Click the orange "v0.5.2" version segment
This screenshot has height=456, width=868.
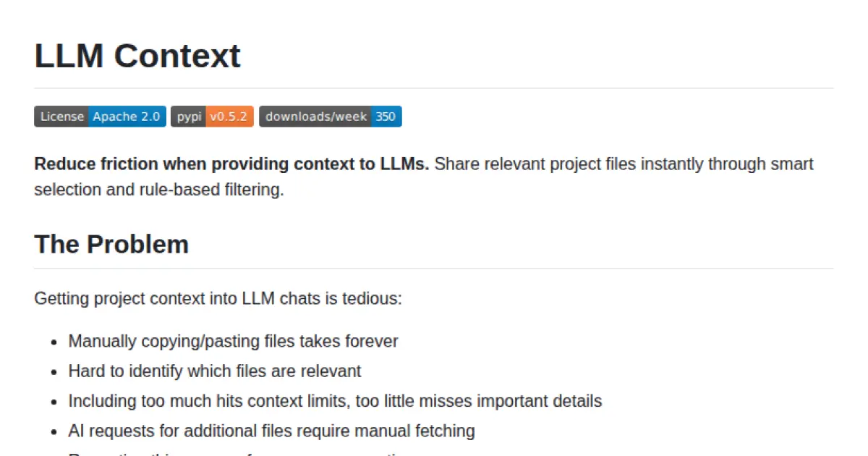tap(229, 117)
